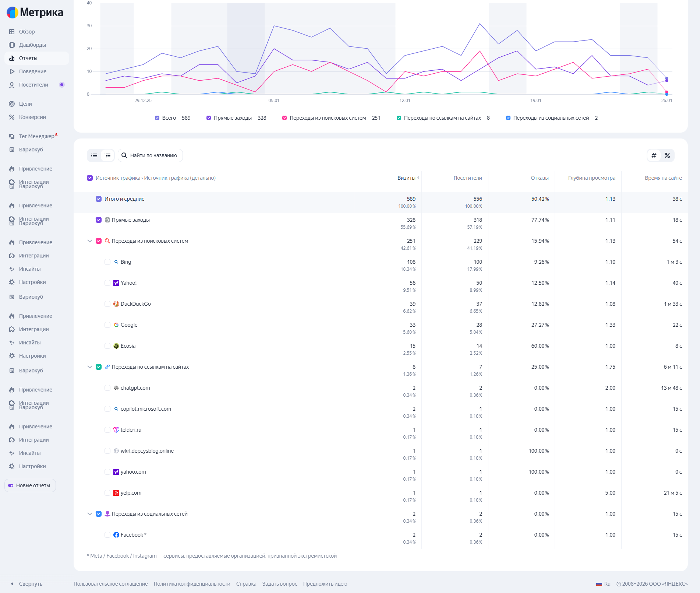Collapse Переходы из поисковых систем group
The height and width of the screenshot is (593, 700).
(x=89, y=241)
